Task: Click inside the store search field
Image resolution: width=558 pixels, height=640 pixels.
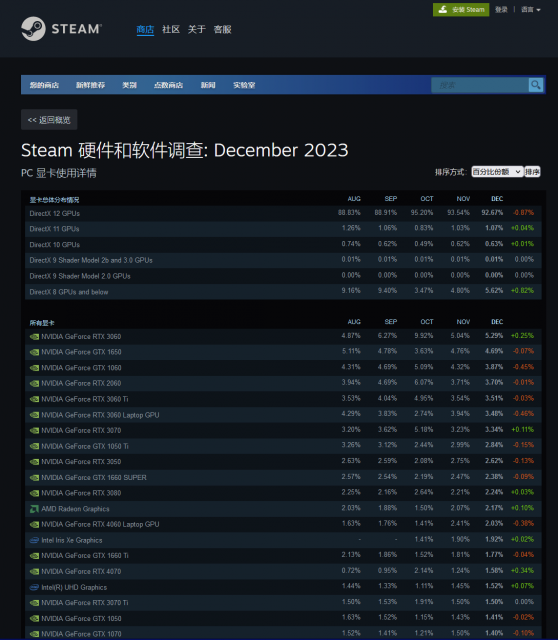Action: pos(480,85)
